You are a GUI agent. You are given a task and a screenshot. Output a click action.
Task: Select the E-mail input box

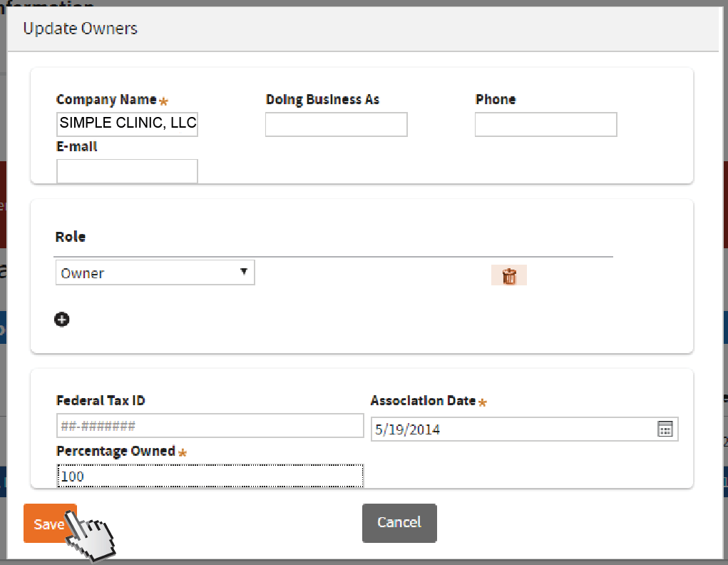point(127,170)
